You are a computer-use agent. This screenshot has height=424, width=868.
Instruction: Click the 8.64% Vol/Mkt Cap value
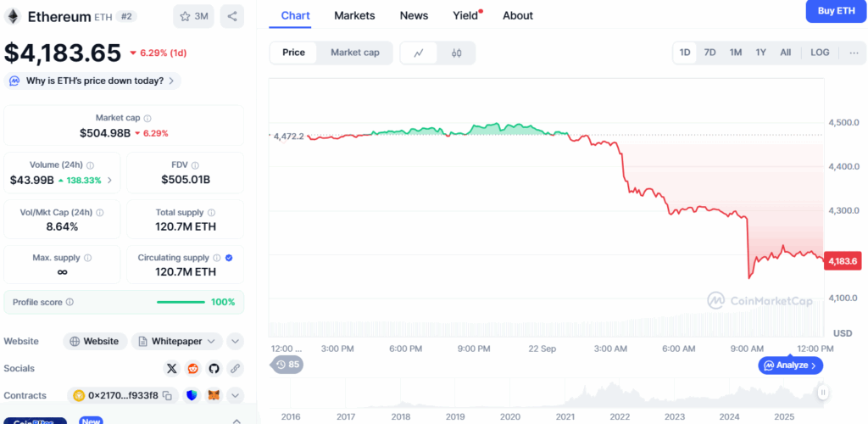pyautogui.click(x=62, y=226)
